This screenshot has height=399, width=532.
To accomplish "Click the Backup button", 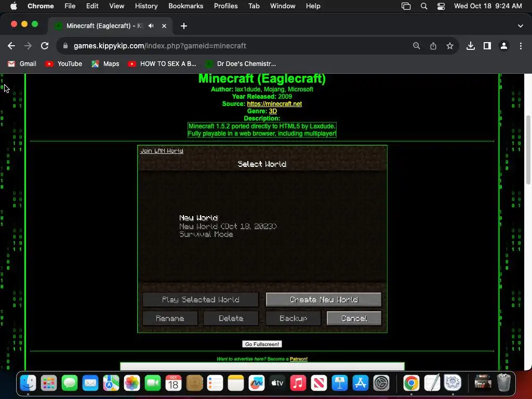I will [x=293, y=318].
